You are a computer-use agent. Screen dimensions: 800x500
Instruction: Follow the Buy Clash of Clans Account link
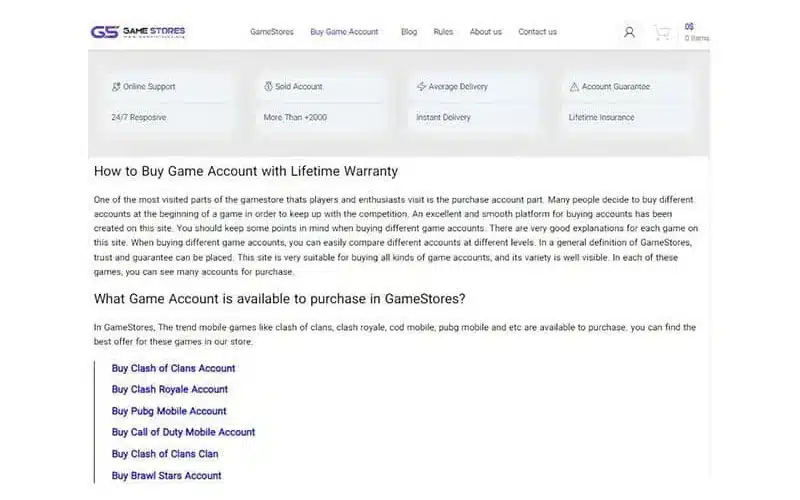click(x=173, y=368)
